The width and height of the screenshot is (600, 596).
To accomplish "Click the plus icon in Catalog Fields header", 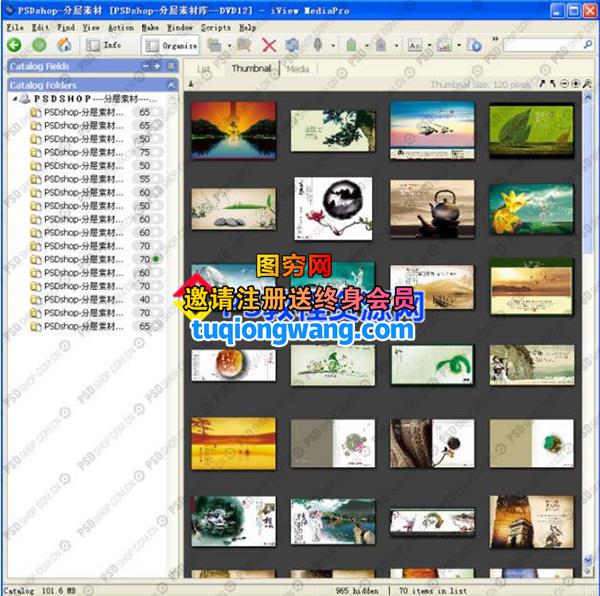I will coord(157,66).
